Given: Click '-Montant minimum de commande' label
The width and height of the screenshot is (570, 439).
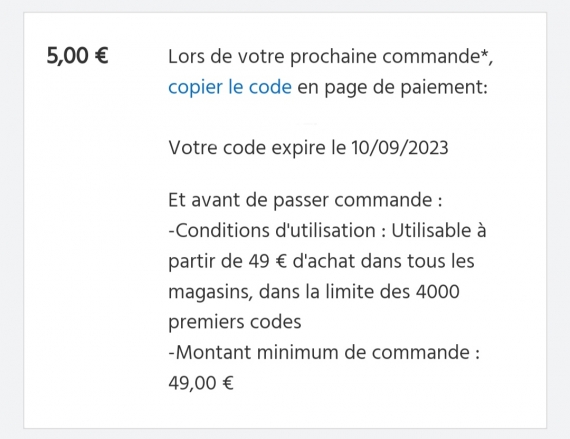Looking at the screenshot, I should pos(319,353).
